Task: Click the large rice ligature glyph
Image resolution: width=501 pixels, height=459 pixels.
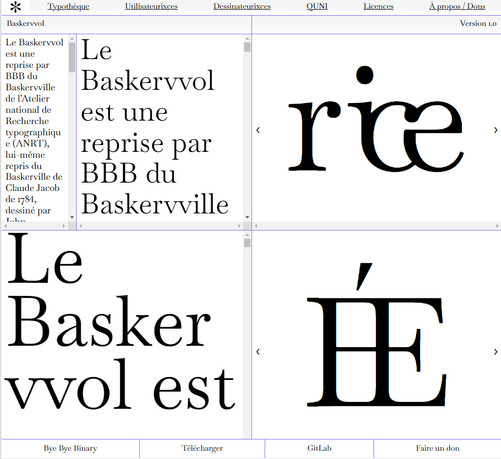Action: click(376, 119)
